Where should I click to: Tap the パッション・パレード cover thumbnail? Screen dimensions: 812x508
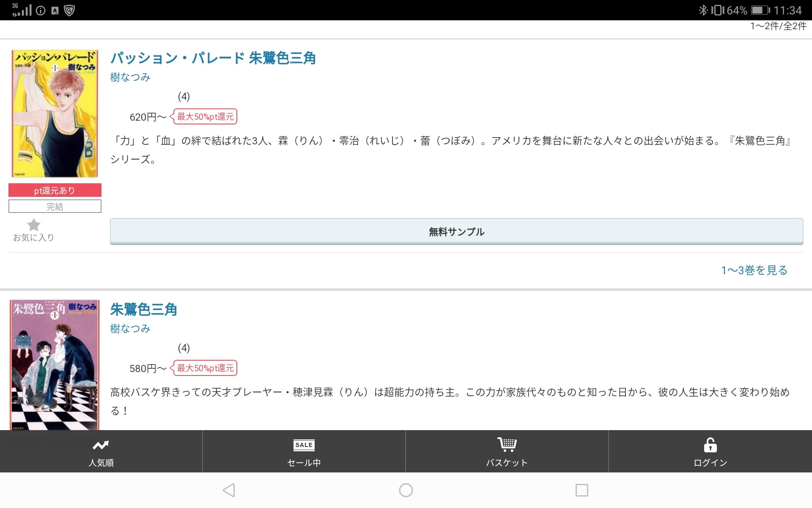point(55,113)
